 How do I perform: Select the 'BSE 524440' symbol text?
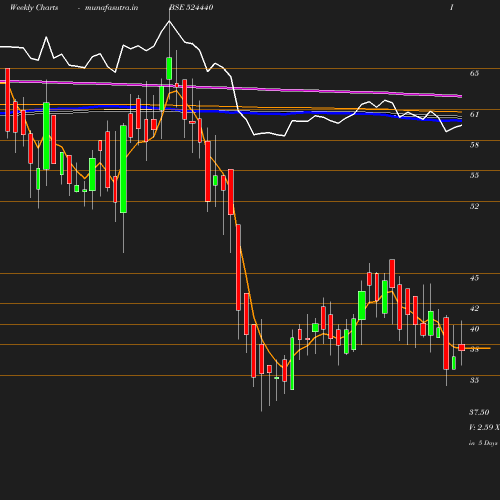pos(191,8)
